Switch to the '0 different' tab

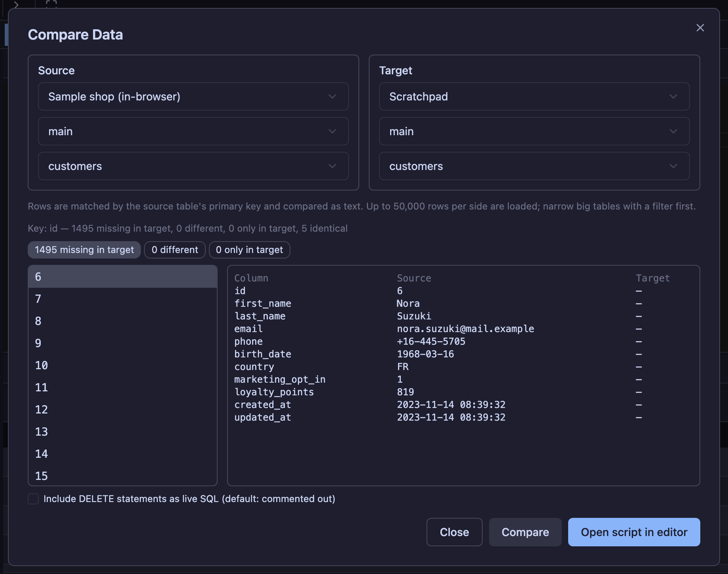pos(175,250)
